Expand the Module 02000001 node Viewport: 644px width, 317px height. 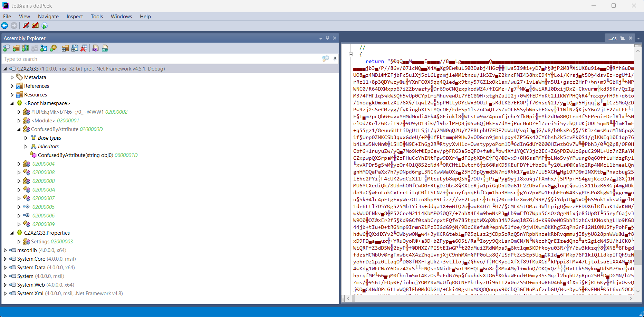(x=19, y=121)
